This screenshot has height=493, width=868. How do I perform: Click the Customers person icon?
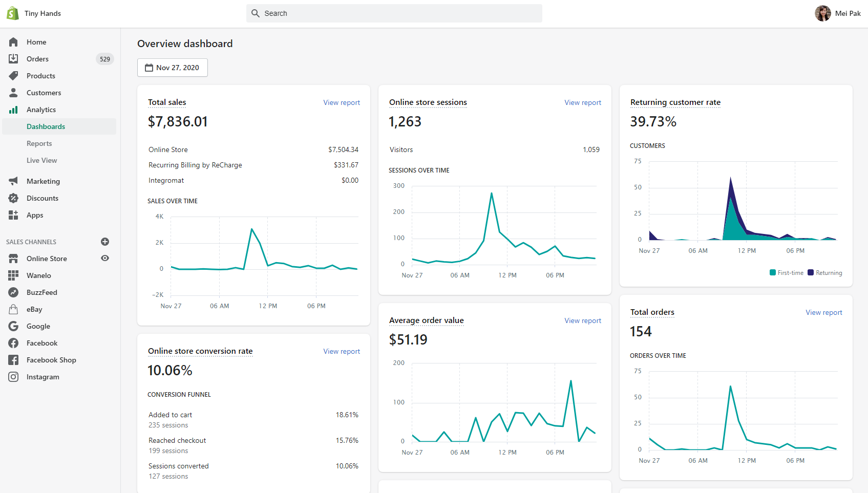13,93
